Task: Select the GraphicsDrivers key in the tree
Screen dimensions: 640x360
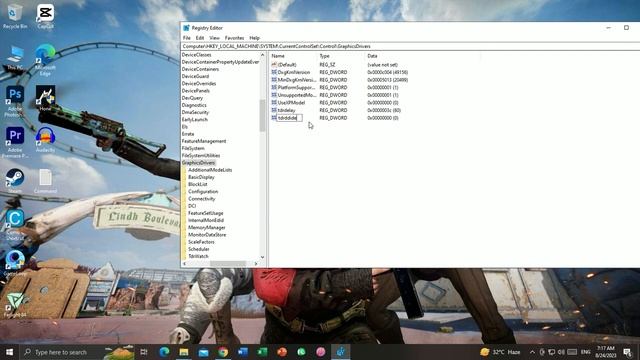Action: (x=198, y=162)
